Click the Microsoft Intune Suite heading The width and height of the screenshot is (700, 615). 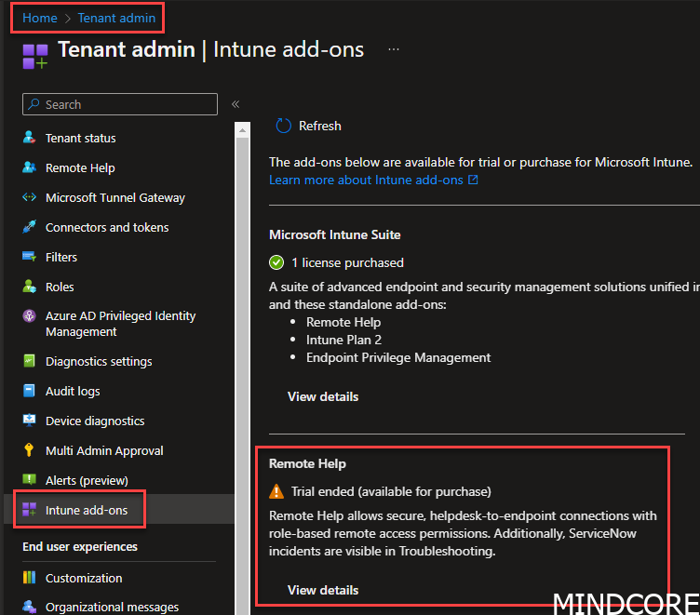(335, 234)
